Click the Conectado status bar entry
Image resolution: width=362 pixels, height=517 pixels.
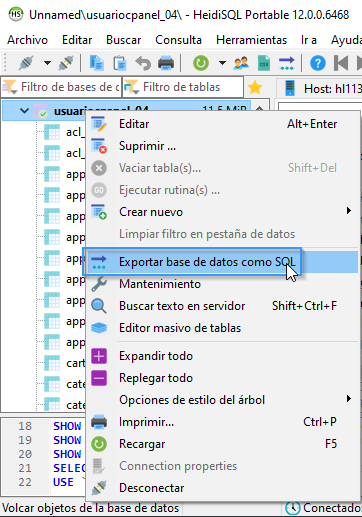click(324, 508)
